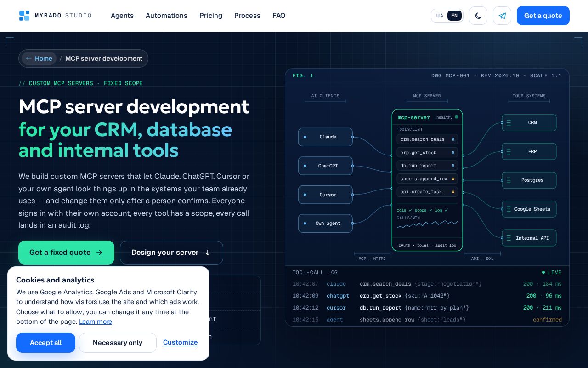This screenshot has width=588, height=368.
Task: Click the Postgres system stack icon
Action: pyautogui.click(x=509, y=180)
